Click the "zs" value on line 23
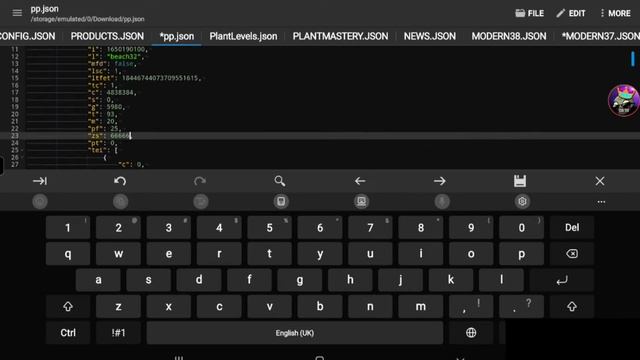 [120, 136]
